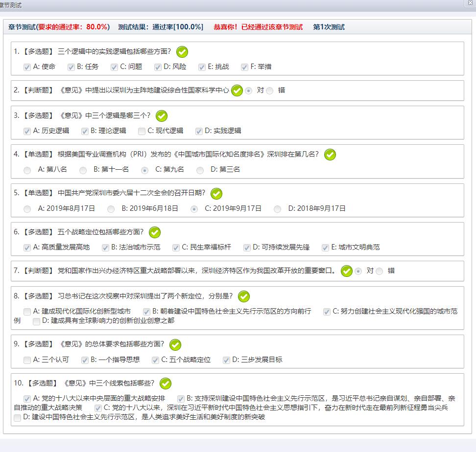Check option C: 现代逻辑 in question 3
Image resolution: width=476 pixels, height=452 pixels.
pyautogui.click(x=142, y=131)
